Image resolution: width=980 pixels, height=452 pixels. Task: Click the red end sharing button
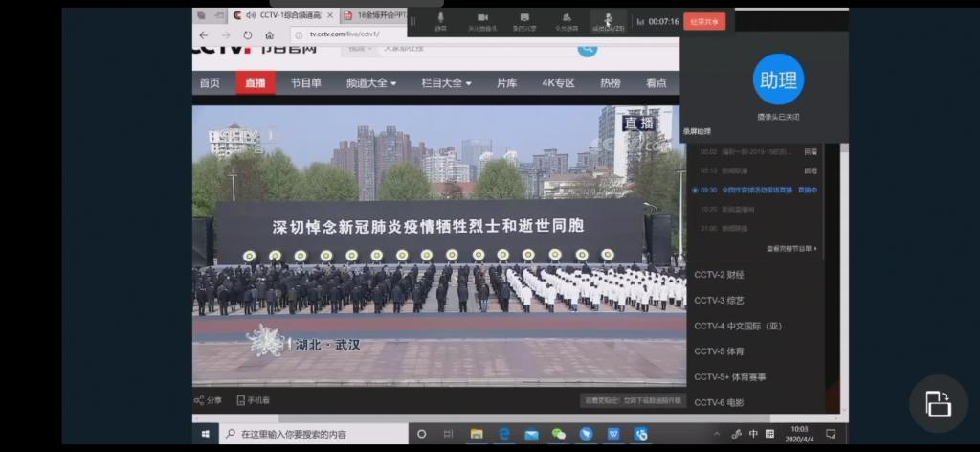tap(704, 21)
